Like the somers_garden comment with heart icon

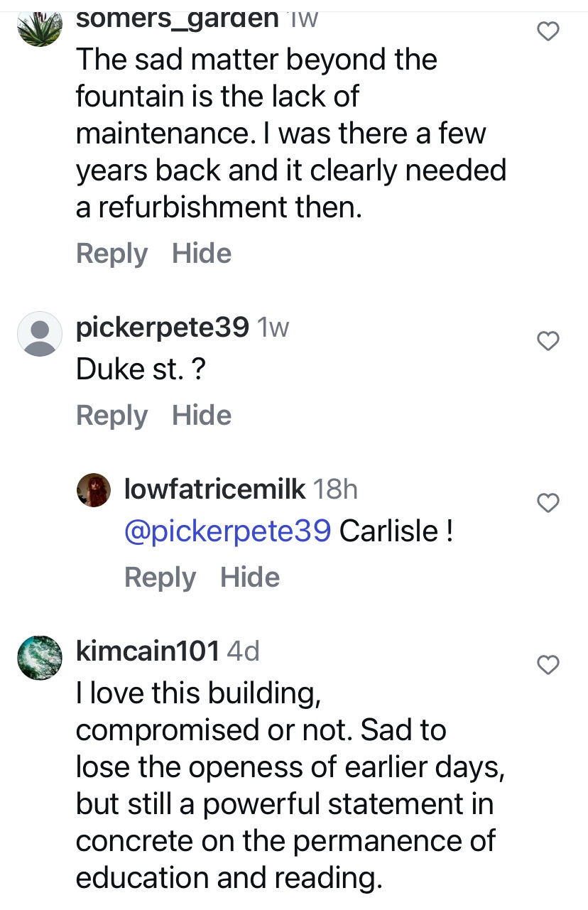pos(548,31)
